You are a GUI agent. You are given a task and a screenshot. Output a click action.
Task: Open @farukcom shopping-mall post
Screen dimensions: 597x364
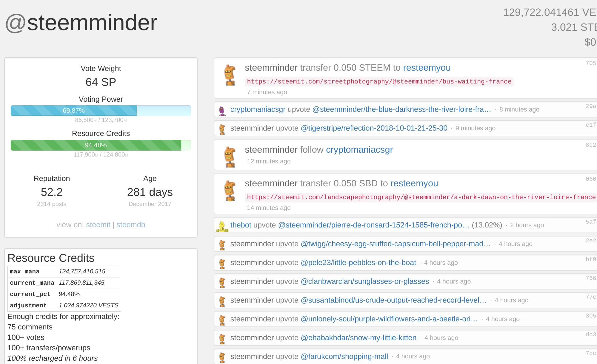click(x=344, y=357)
